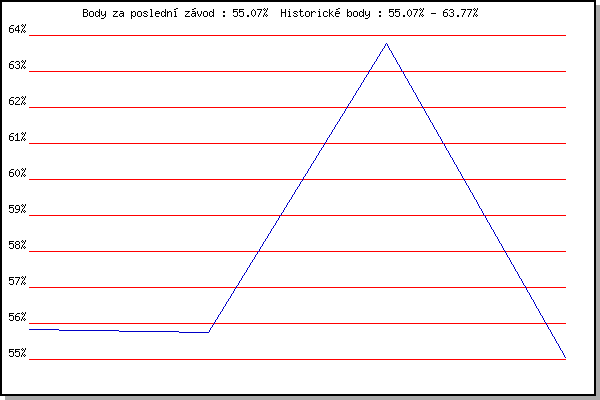Click the blue line's final lowest point
Viewport: 600px width, 400px height.
click(565, 357)
